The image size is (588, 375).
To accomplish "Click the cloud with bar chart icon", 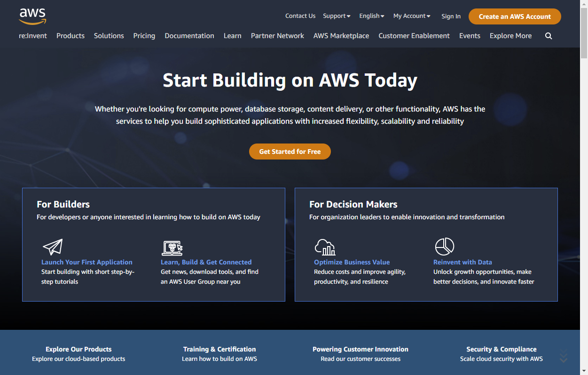I will [325, 247].
